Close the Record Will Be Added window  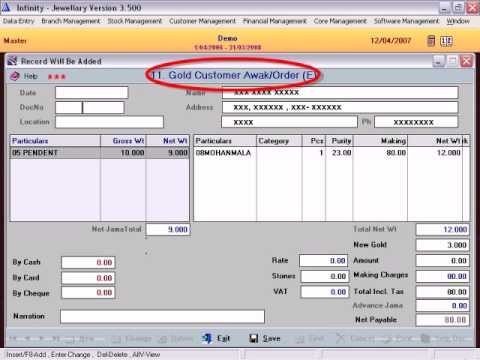(x=466, y=61)
